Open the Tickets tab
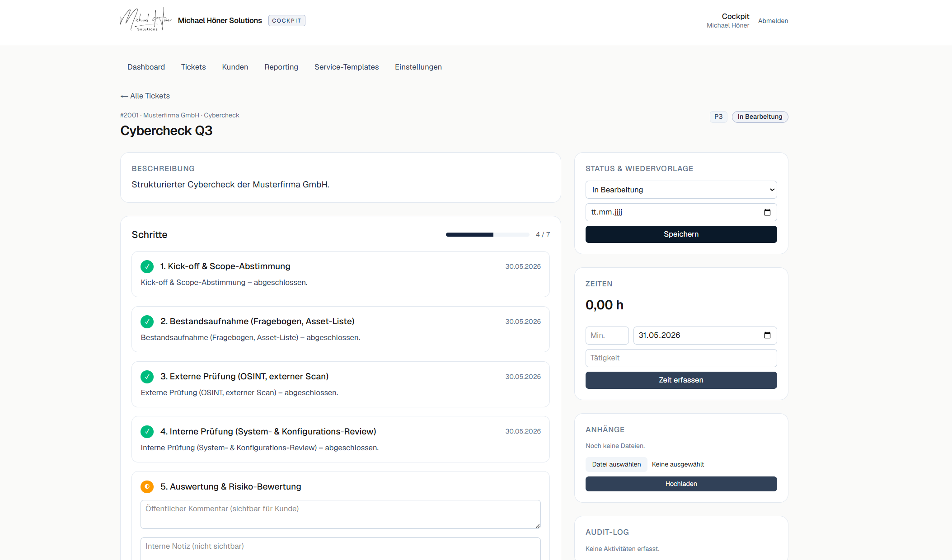The height and width of the screenshot is (560, 952). (x=193, y=67)
